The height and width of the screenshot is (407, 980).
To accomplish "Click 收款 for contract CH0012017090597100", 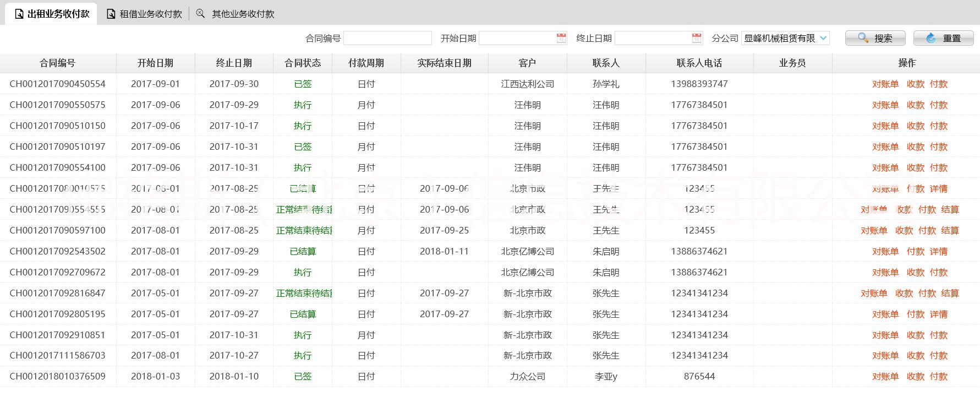I will coord(904,230).
